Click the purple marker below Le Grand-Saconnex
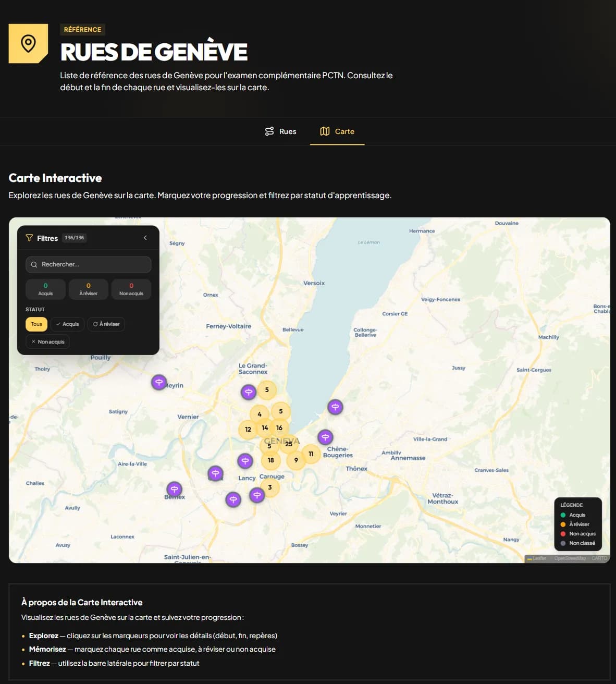The image size is (616, 684). 249,392
